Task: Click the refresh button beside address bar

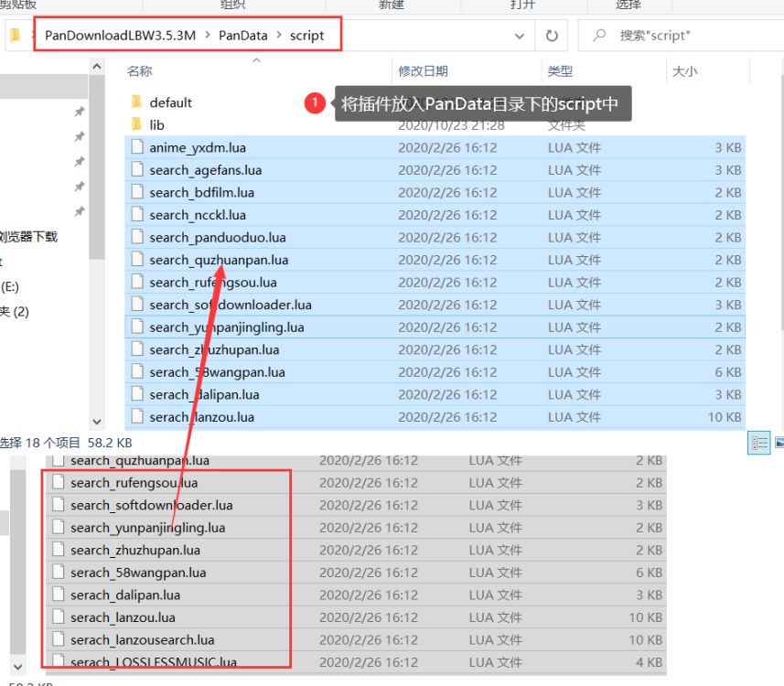Action: 552,36
